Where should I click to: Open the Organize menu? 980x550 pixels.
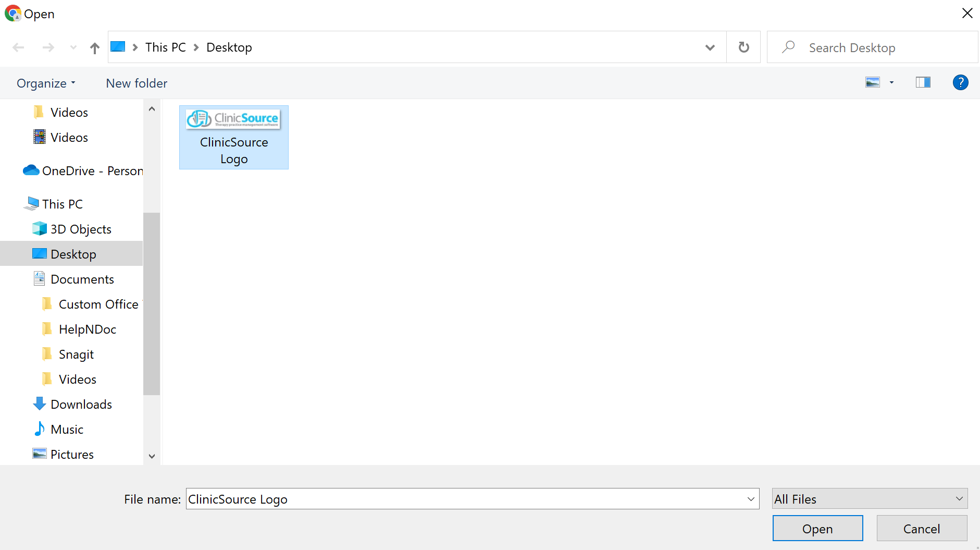click(46, 83)
